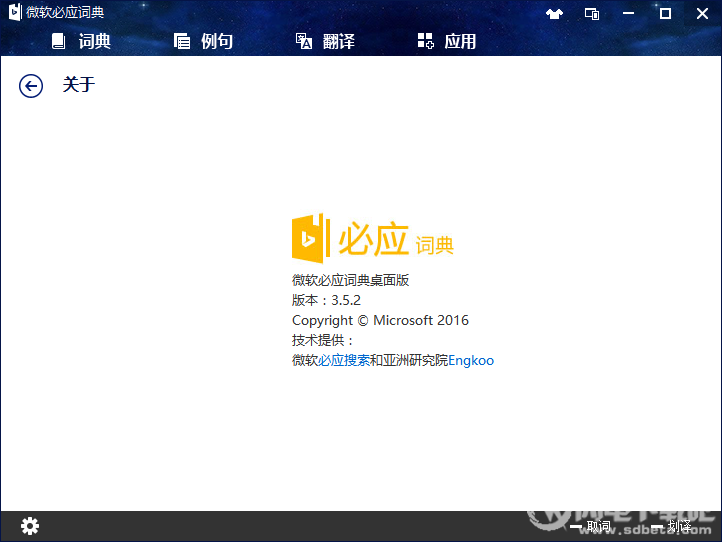Open settings gear icon
Image resolution: width=722 pixels, height=542 pixels.
click(30, 526)
